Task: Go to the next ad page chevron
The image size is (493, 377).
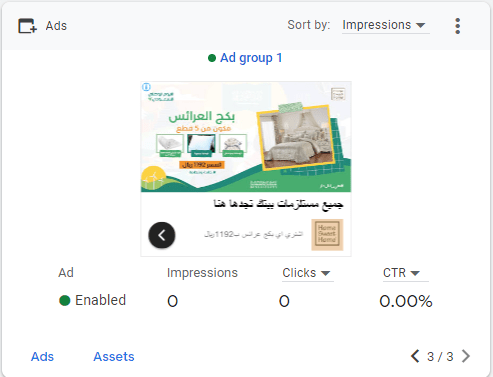Action: [466, 356]
